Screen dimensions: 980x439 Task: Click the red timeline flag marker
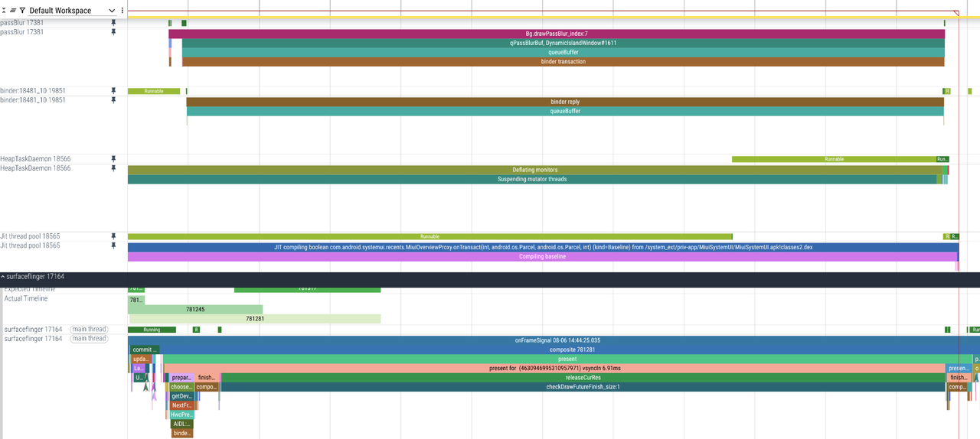(x=956, y=13)
